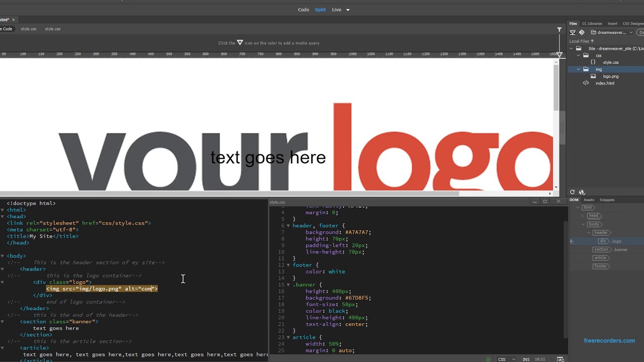Screen dimensions: 644x362
Task: Click the real-time preview device icon
Action: point(560,359)
